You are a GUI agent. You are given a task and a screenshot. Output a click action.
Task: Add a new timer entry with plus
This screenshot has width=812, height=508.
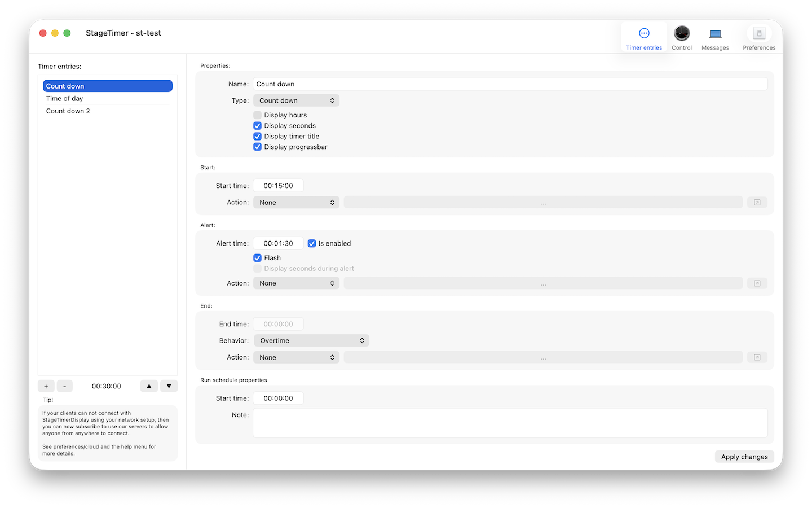46,386
